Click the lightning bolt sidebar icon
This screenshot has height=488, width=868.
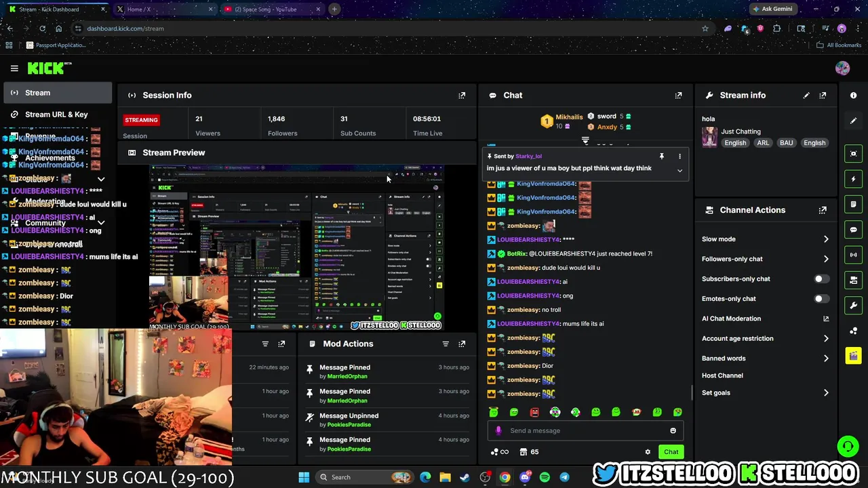(853, 179)
